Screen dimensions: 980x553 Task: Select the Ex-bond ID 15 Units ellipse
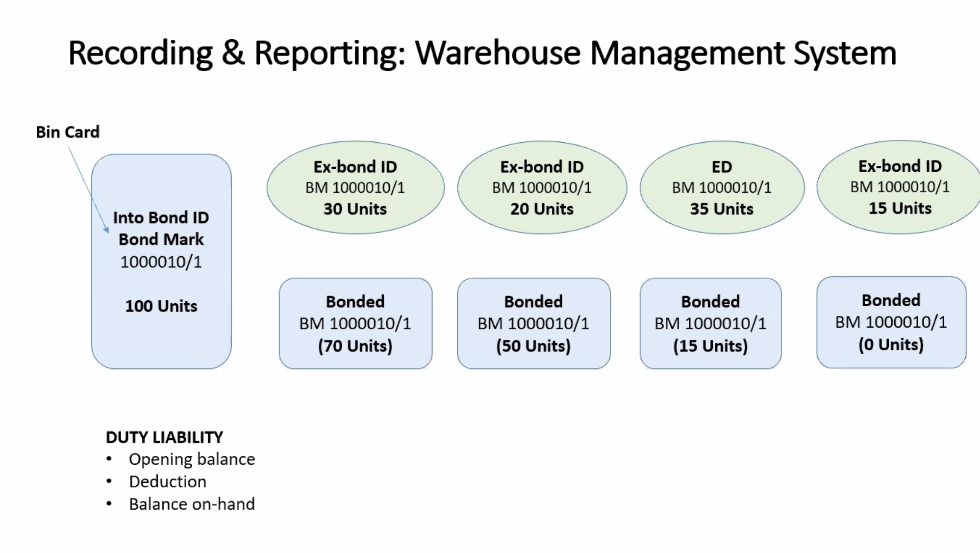click(x=900, y=187)
